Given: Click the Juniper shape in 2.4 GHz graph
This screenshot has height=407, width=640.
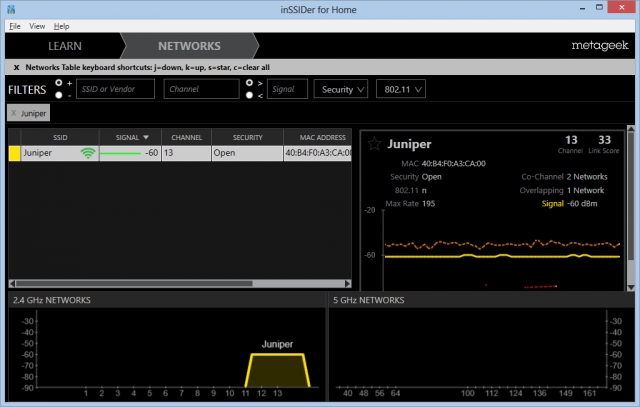Looking at the screenshot, I should [x=278, y=371].
